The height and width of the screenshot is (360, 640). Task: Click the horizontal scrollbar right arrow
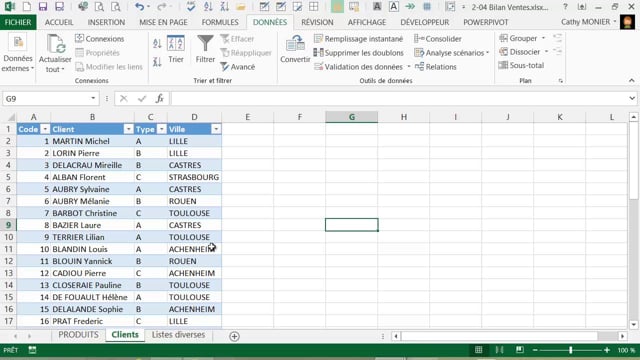(622, 336)
